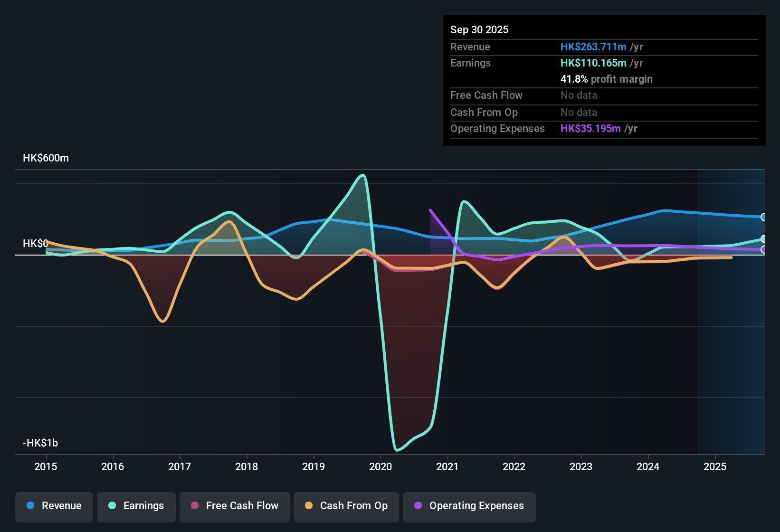Switch to the Cash From Op legend item
The width and height of the screenshot is (780, 532).
point(346,506)
